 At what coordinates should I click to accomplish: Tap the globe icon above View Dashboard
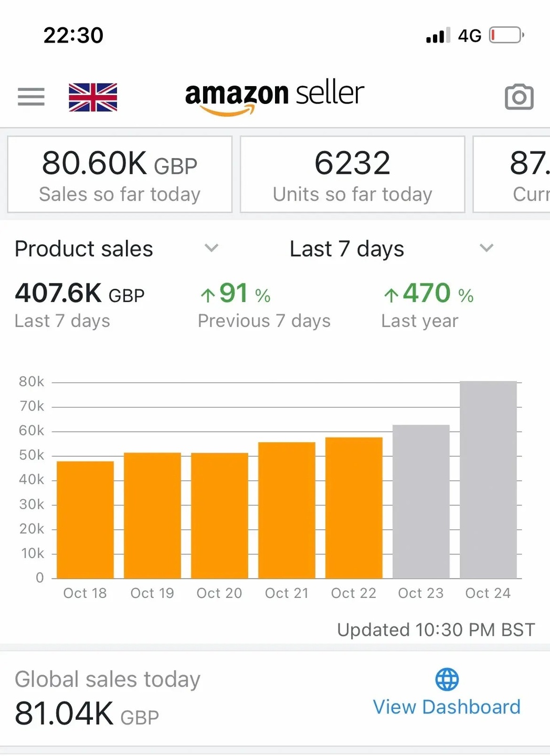(x=447, y=679)
